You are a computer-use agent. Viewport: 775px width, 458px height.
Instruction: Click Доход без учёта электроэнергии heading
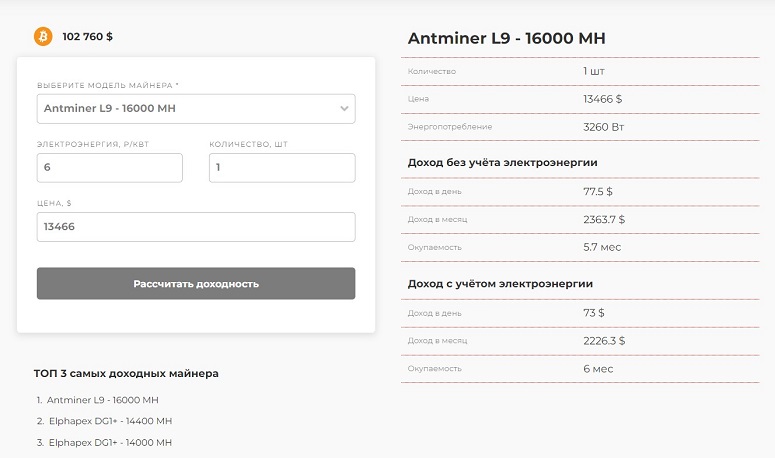pos(503,163)
